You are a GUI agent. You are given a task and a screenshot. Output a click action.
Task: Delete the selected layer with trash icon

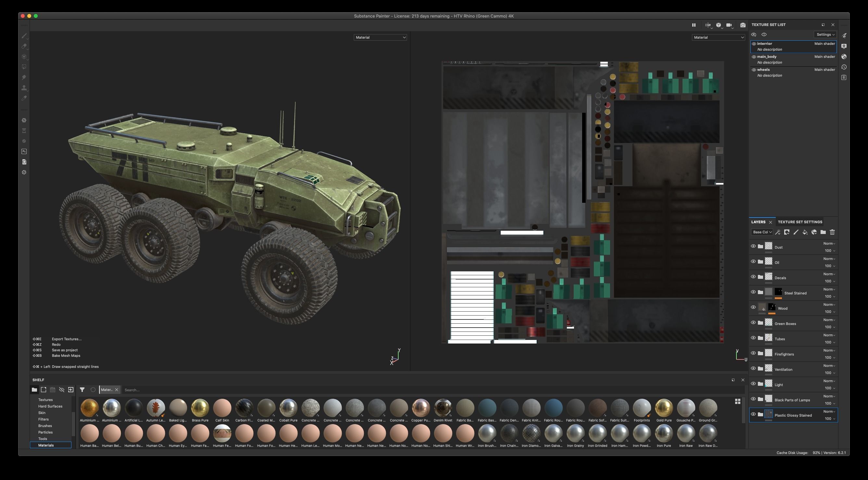(x=832, y=232)
